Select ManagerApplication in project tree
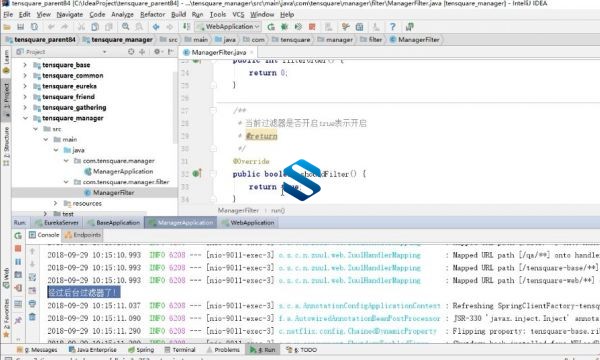Viewport: 600px width, 360px height. (x=123, y=171)
